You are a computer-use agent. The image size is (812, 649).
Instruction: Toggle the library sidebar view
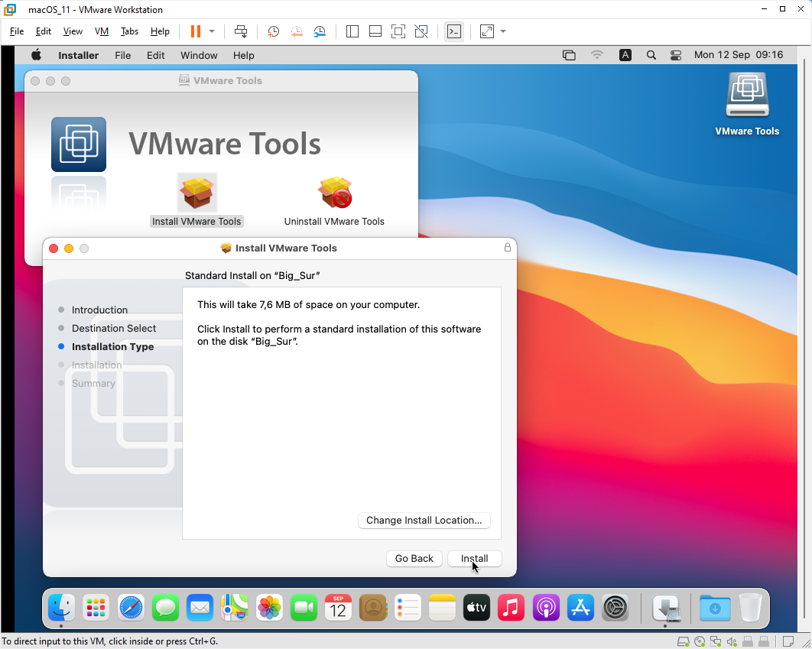point(352,31)
